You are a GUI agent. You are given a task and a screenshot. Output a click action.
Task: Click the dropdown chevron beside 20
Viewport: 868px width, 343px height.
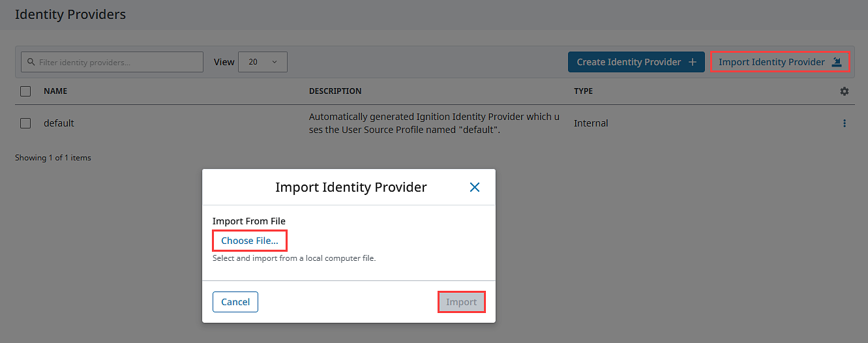275,62
